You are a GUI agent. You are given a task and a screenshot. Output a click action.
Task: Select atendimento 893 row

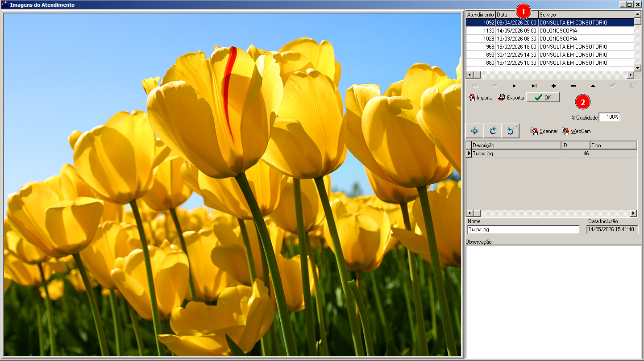point(550,55)
